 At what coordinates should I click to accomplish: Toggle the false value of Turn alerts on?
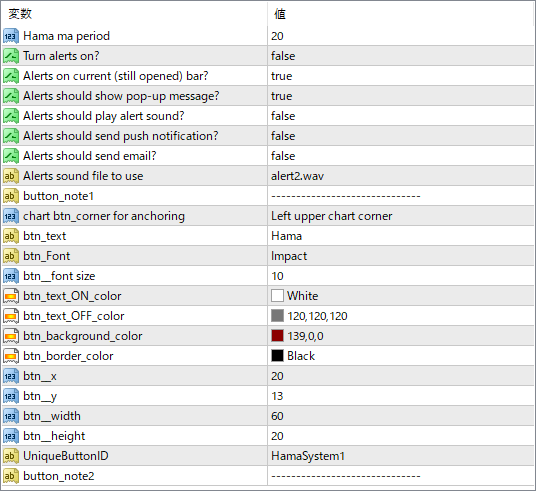[x=401, y=56]
